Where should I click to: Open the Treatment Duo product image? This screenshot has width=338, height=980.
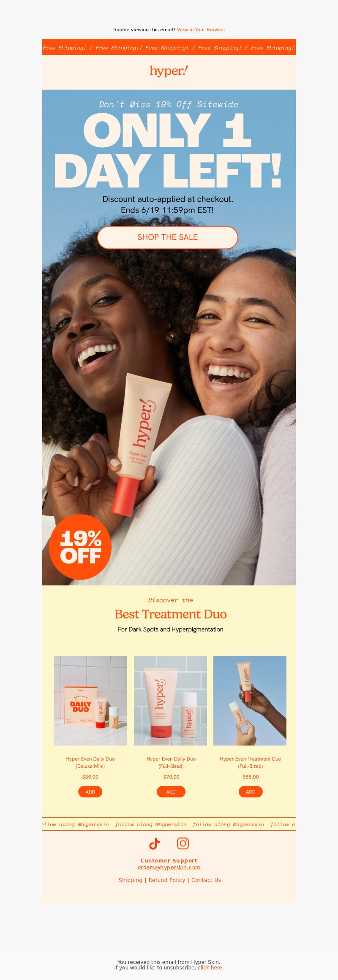coord(250,701)
